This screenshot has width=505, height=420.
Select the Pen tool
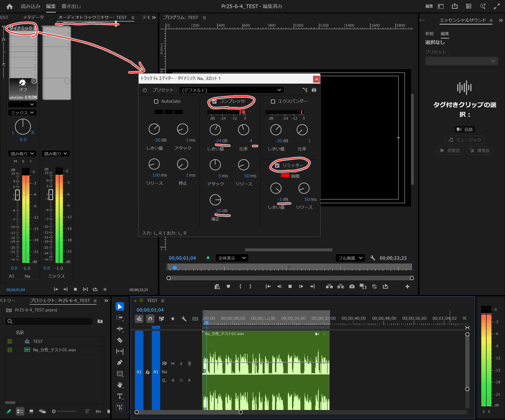(120, 362)
